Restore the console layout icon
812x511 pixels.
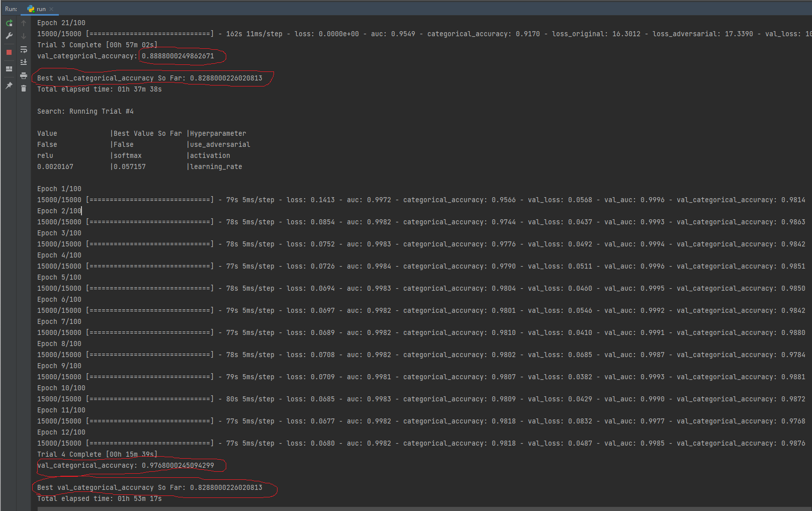[x=9, y=68]
